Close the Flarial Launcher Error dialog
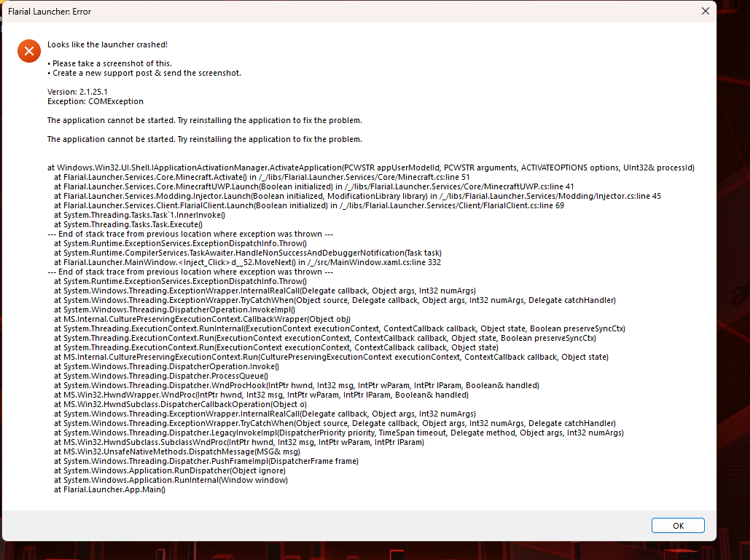750x560 pixels. [x=705, y=11]
